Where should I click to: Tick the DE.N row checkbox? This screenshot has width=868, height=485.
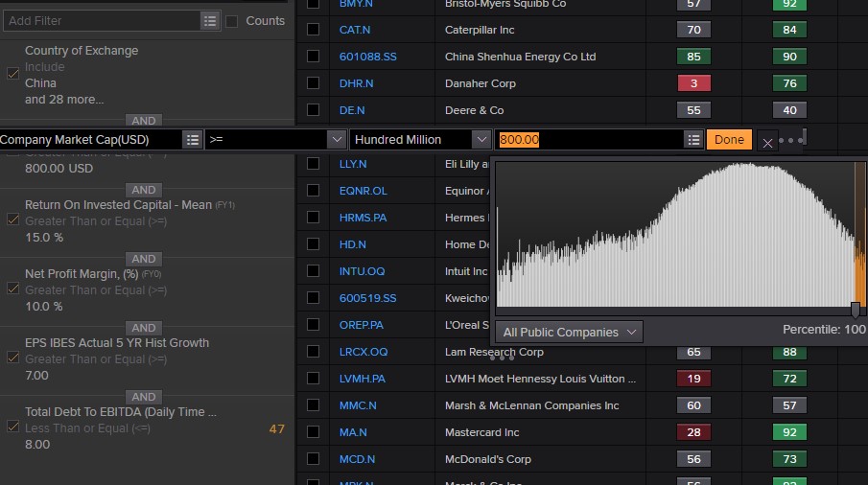tap(313, 110)
